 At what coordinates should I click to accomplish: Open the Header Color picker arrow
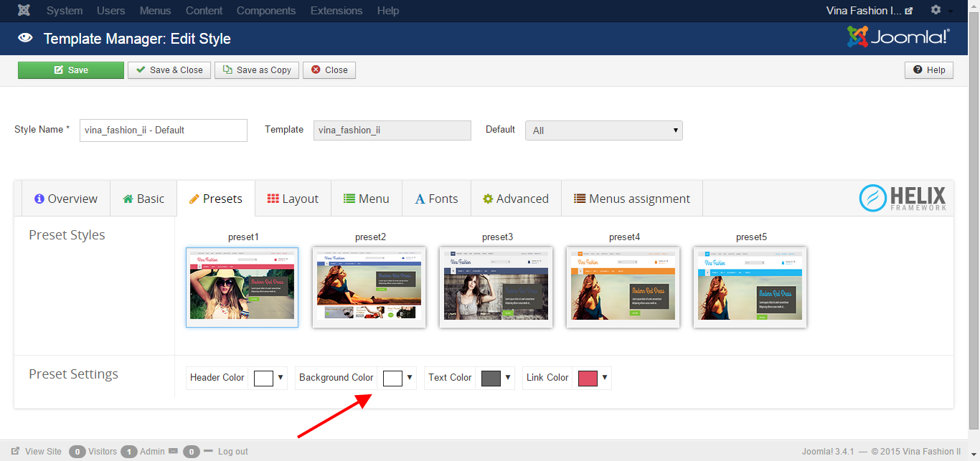281,378
